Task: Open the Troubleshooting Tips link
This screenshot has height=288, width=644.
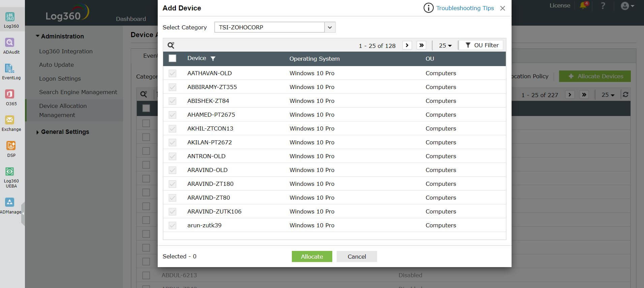Action: click(465, 8)
